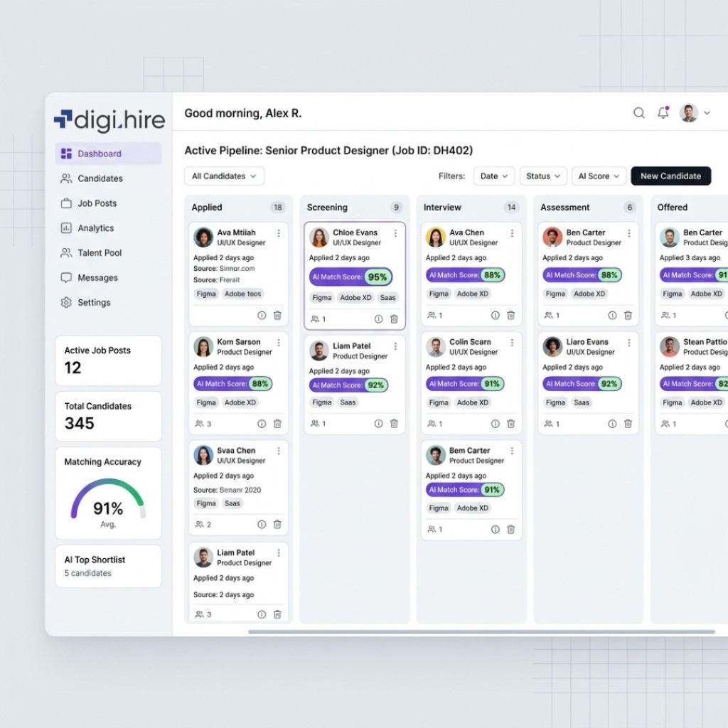
Task: Open kebab menu on Svaa Chen card
Action: (279, 451)
